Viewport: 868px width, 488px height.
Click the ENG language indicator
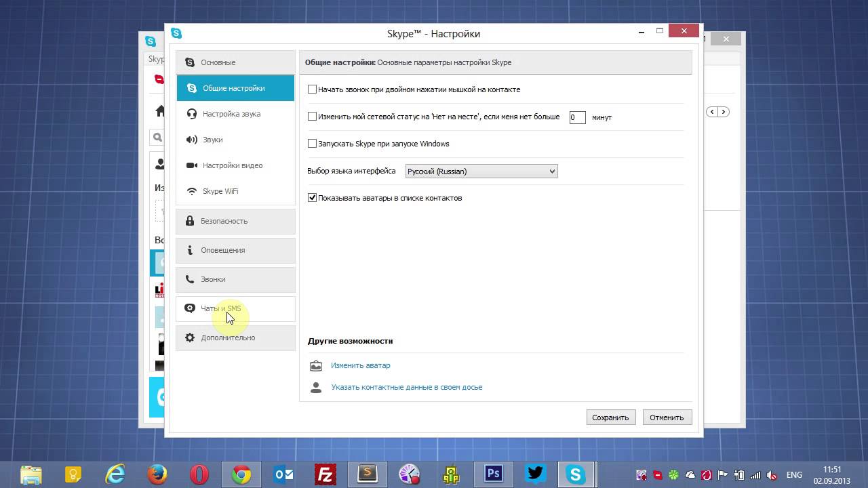(794, 475)
